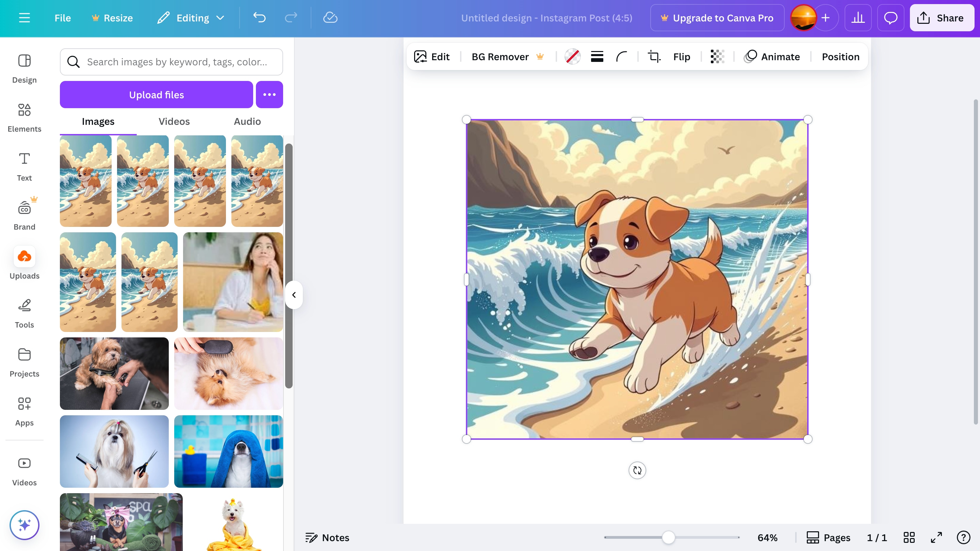Click the corner rounding icon
This screenshot has height=551, width=980.
click(x=621, y=57)
